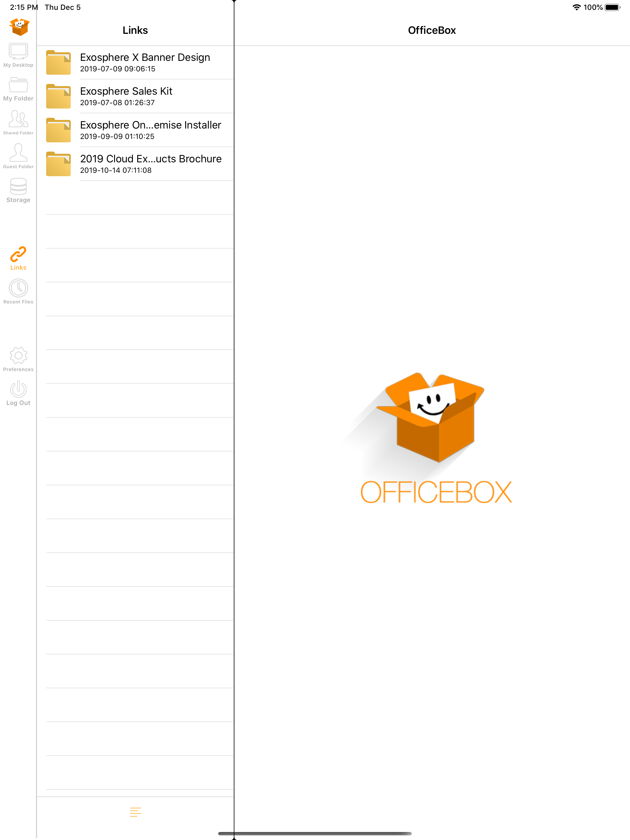Go to Shared Folder section

point(18,122)
